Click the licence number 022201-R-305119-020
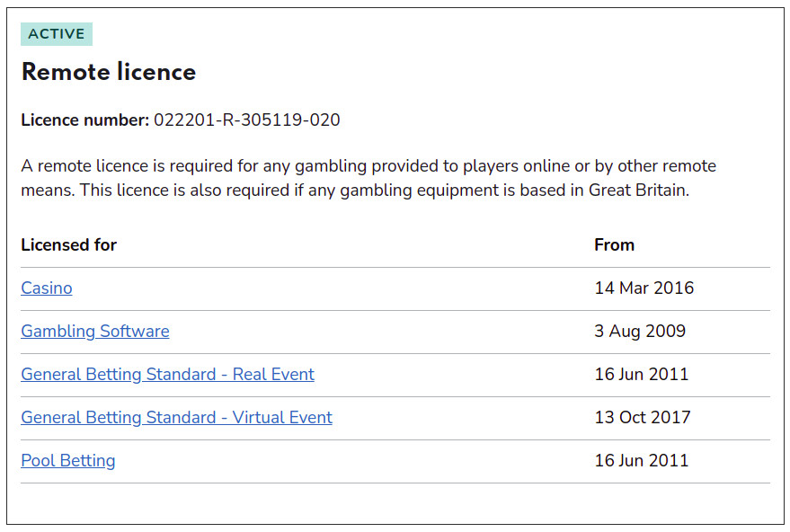The width and height of the screenshot is (790, 532). tap(247, 120)
